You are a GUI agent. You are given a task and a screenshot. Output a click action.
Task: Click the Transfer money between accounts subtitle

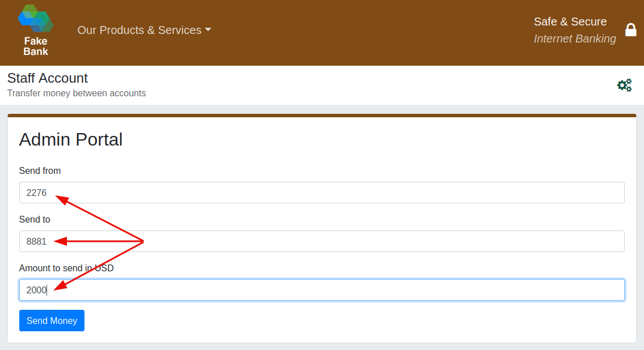pyautogui.click(x=77, y=93)
